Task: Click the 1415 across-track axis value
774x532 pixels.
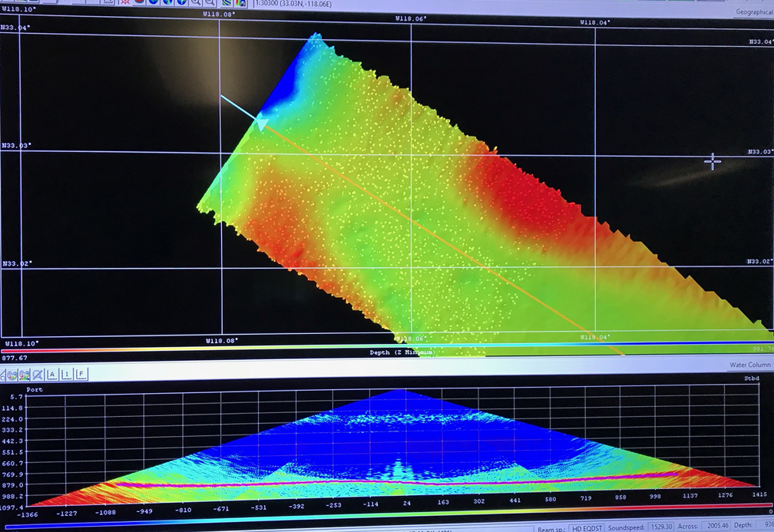Action: tap(759, 494)
